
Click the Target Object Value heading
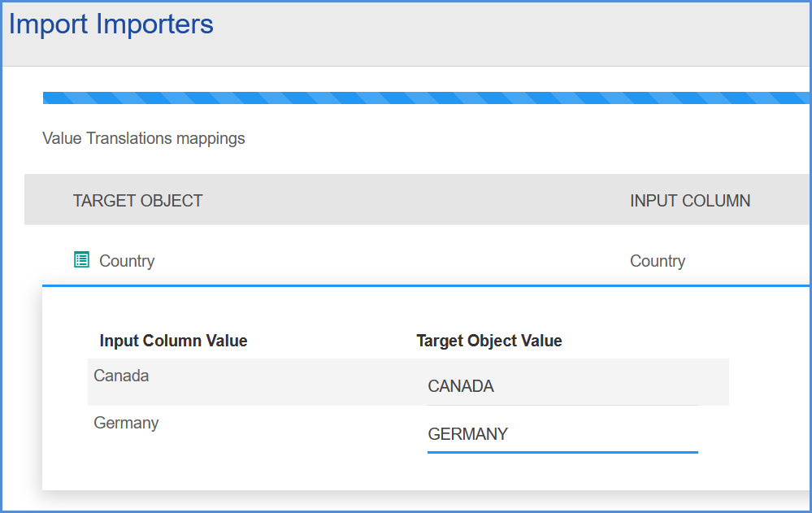point(489,341)
